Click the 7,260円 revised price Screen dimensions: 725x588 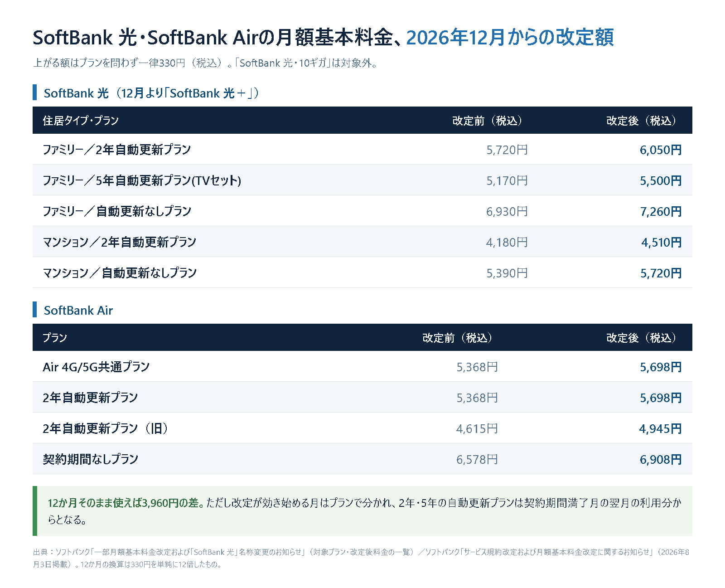(x=661, y=212)
